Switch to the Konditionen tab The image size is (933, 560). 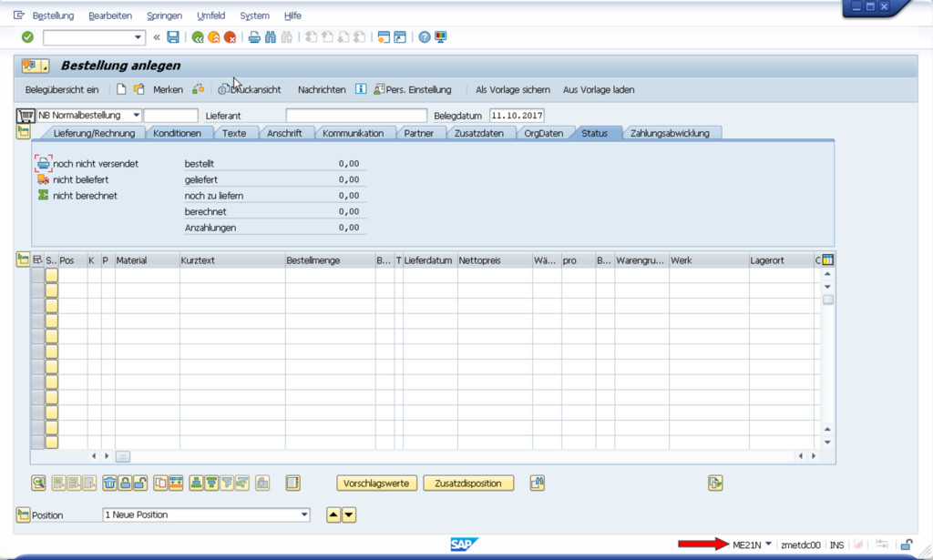click(x=177, y=133)
